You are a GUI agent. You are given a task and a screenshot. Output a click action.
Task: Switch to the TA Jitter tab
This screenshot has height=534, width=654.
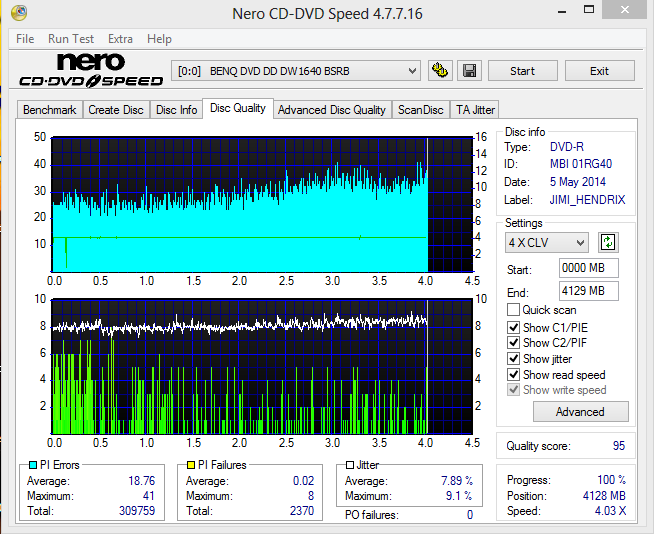pyautogui.click(x=475, y=110)
